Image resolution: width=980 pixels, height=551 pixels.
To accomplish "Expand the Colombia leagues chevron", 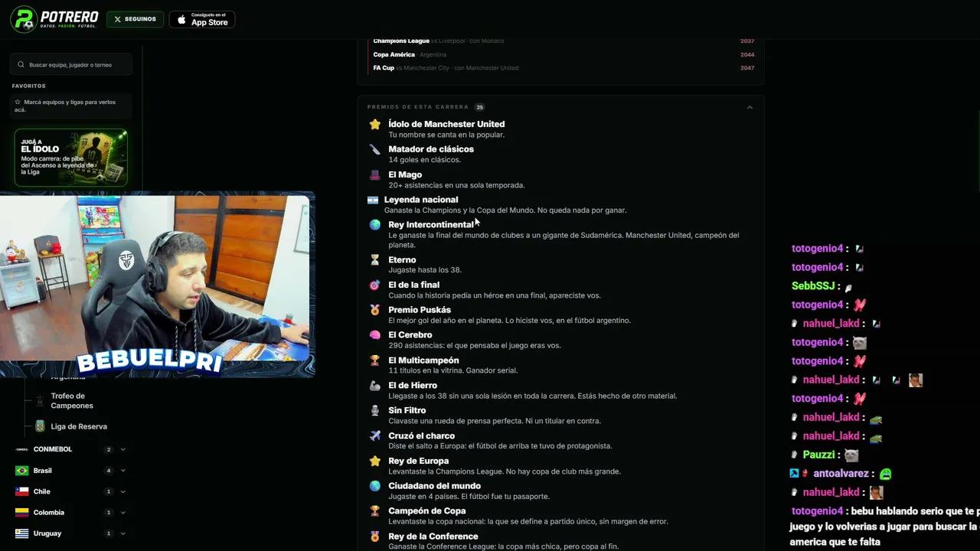I will click(x=122, y=513).
